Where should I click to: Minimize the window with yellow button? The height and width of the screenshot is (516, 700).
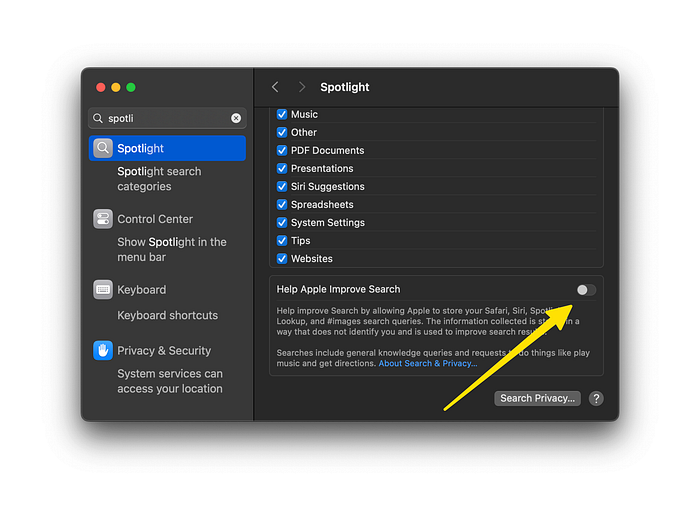point(116,87)
